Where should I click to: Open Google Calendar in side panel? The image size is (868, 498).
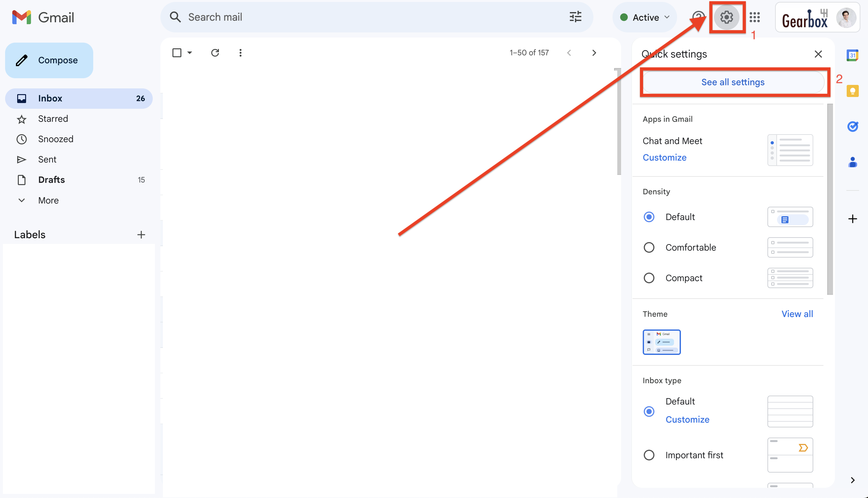point(853,55)
